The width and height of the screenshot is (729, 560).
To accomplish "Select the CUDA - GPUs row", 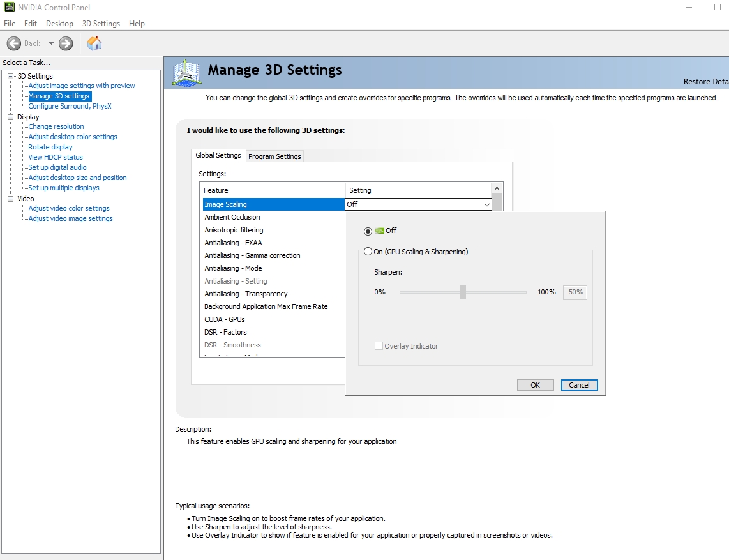I will (274, 319).
